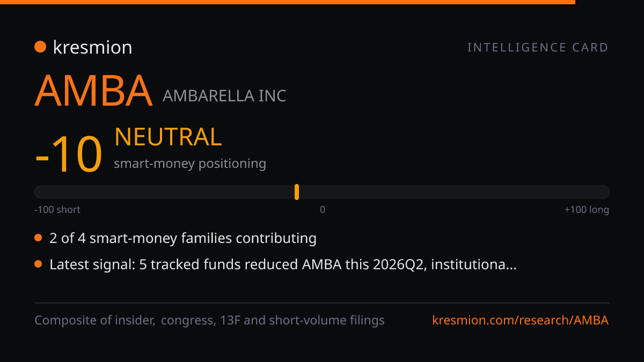Click the orange kresmion logo dot

tap(40, 47)
